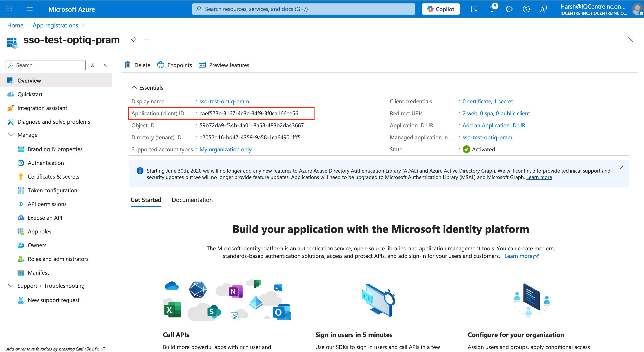644x352 pixels.
Task: Click Add an Application ID URI
Action: 495,125
